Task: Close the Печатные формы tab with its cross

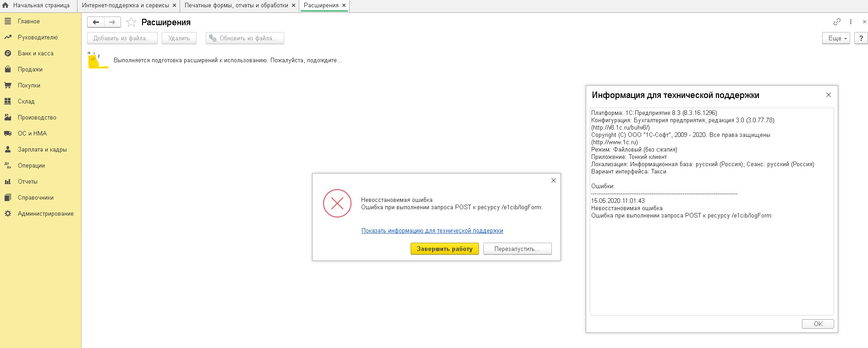Action: [293, 5]
